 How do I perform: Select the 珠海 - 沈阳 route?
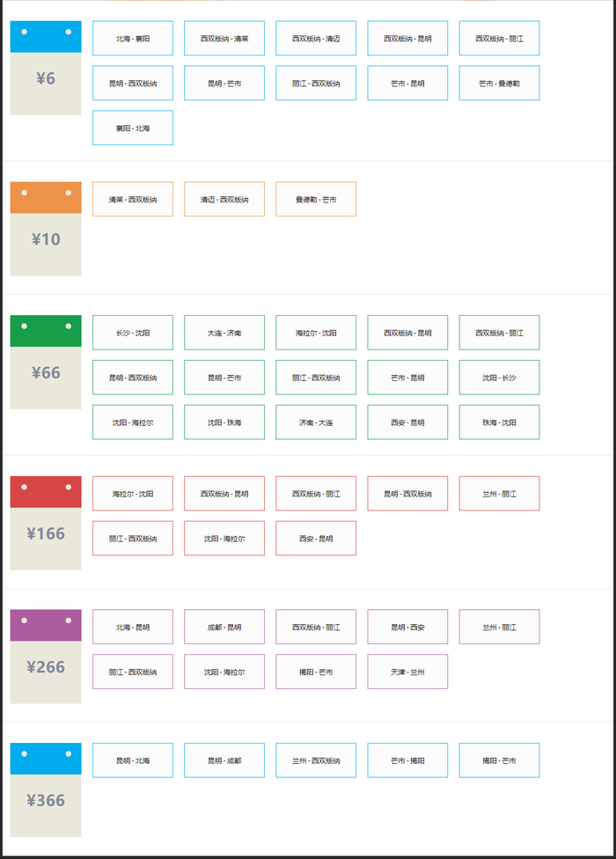(x=499, y=422)
